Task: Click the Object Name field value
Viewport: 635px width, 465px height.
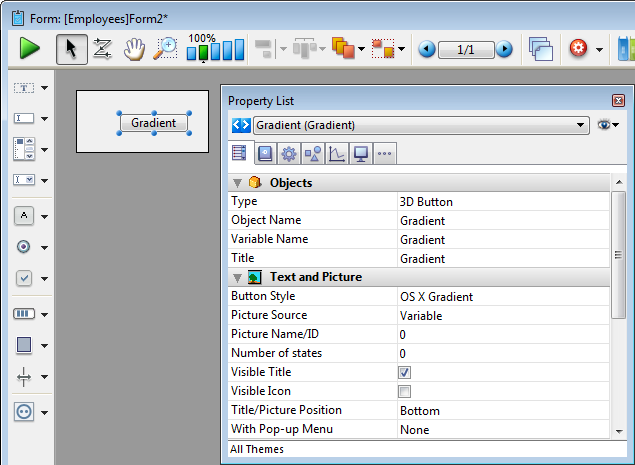Action: (x=422, y=220)
